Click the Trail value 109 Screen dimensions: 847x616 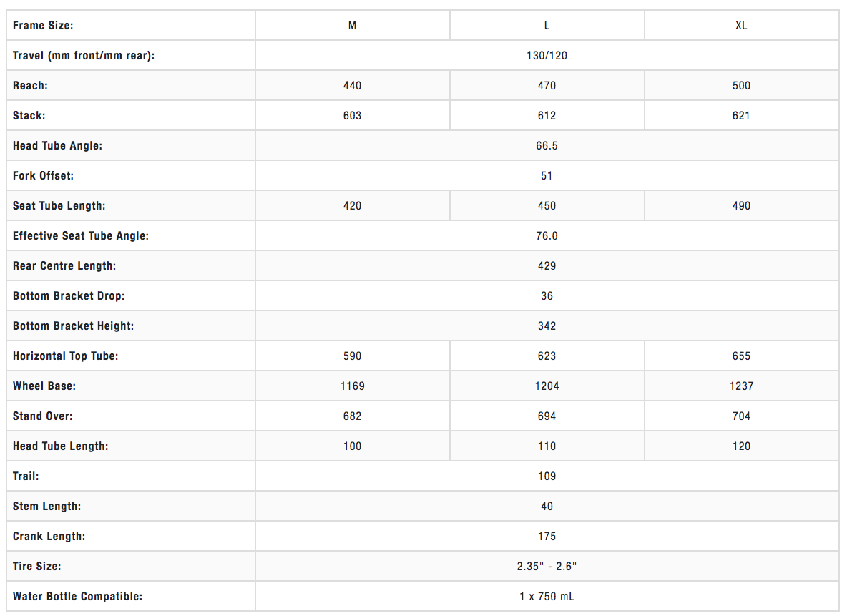coord(547,476)
